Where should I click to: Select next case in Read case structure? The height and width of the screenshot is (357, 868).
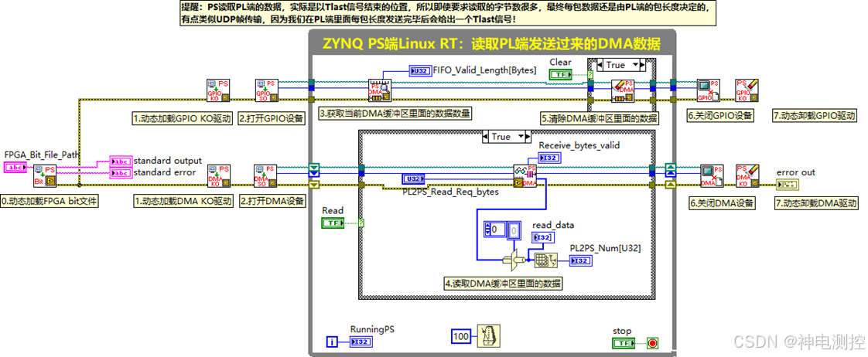(x=528, y=136)
